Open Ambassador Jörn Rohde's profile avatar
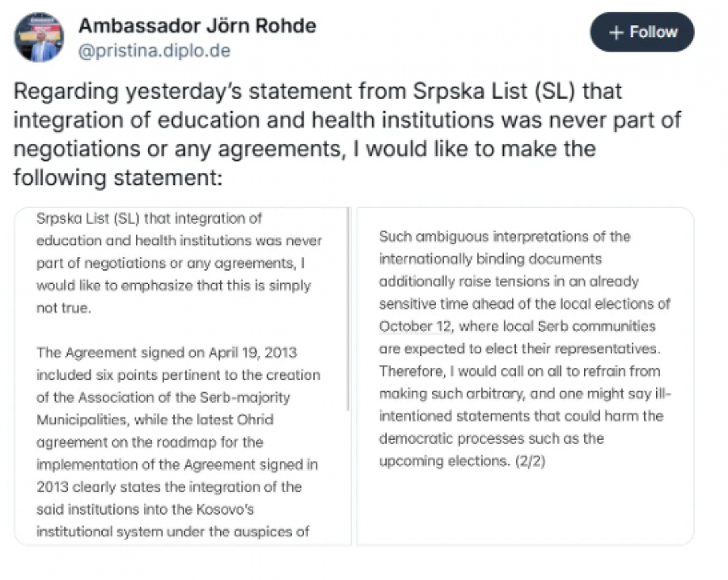 [39, 37]
